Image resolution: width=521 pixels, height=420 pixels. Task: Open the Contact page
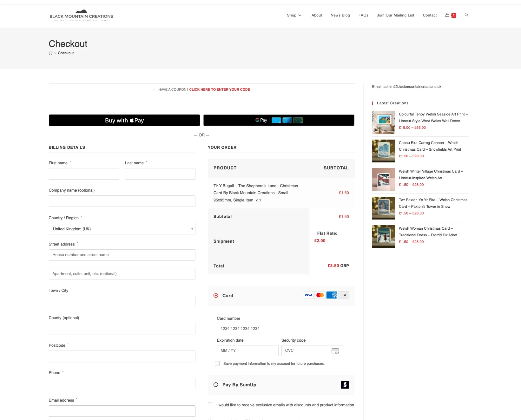click(430, 15)
